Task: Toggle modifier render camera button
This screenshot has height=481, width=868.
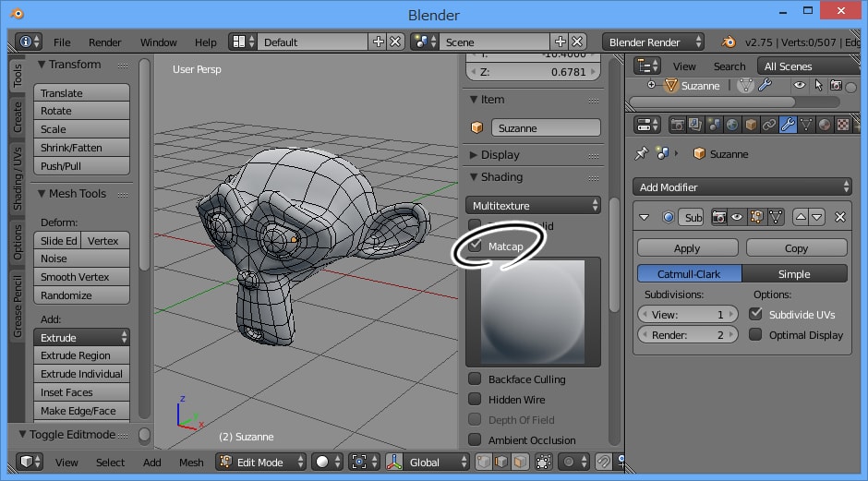Action: tap(718, 217)
